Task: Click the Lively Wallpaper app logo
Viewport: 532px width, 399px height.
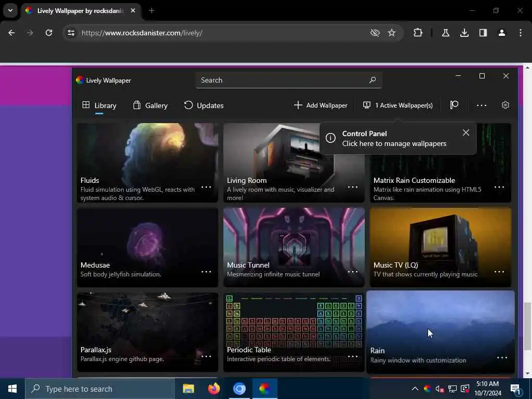Action: coord(79,80)
